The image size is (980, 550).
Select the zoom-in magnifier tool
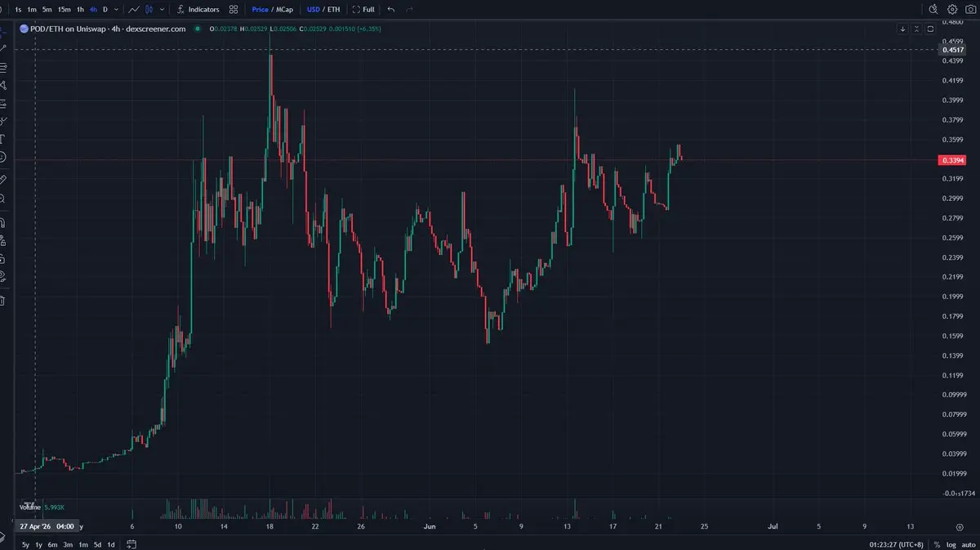3,199
